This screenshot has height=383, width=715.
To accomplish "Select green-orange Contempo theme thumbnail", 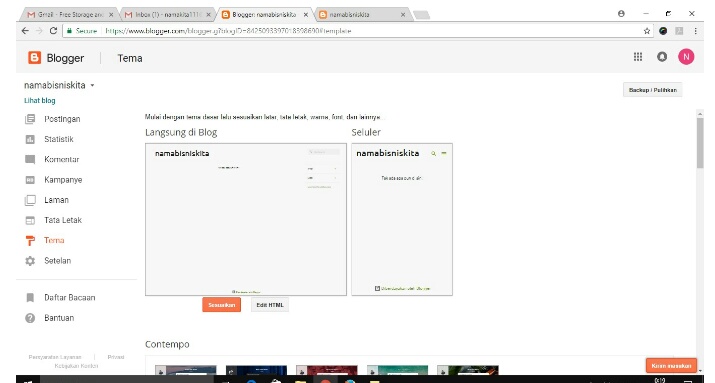I will [468, 370].
